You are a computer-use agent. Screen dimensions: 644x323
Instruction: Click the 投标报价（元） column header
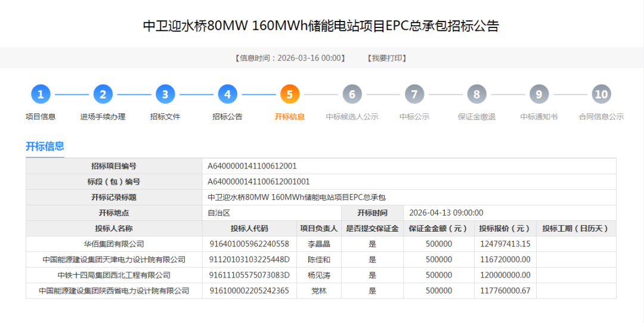click(504, 229)
